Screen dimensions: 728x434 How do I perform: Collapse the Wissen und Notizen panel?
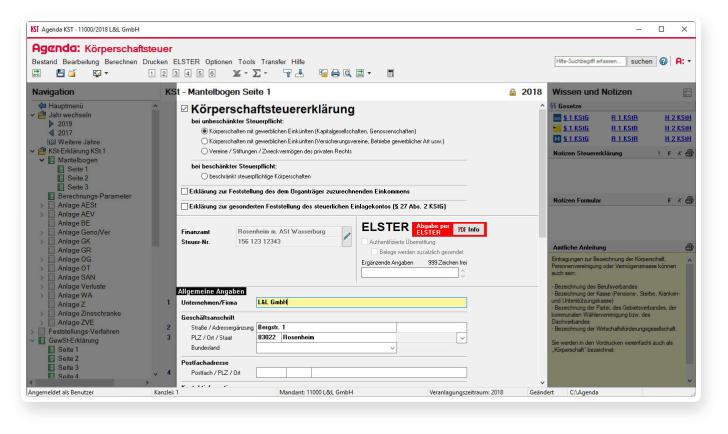[x=689, y=92]
